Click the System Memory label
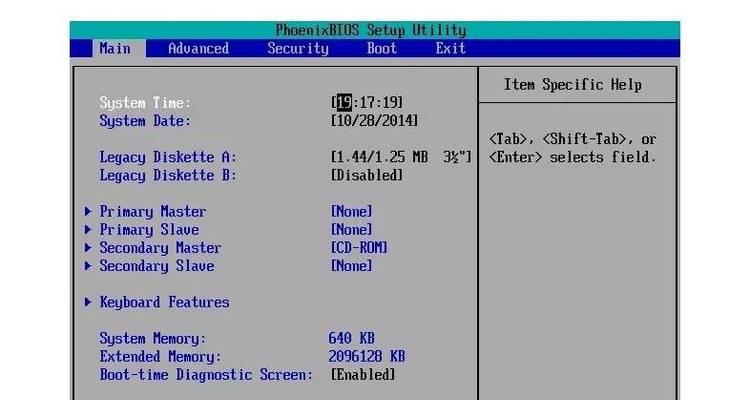This screenshot has width=750, height=400. click(x=153, y=339)
